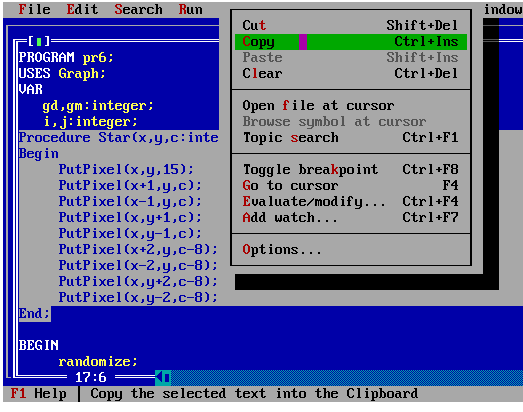Click the i,j:integer; declaration
Image resolution: width=523 pixels, height=412 pixels.
point(90,122)
